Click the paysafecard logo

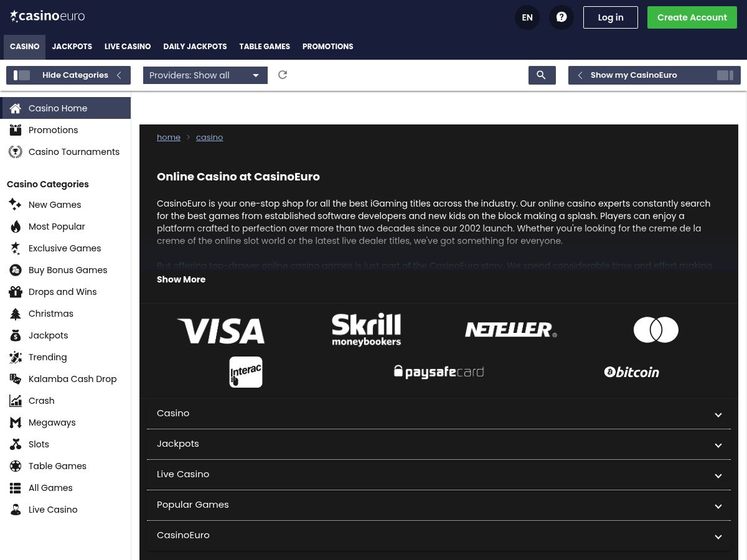pyautogui.click(x=439, y=372)
